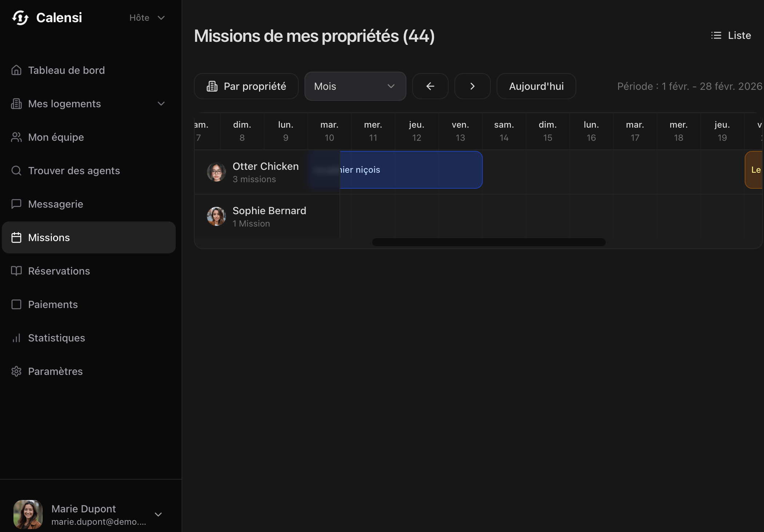Toggle Par propriété grouping button
The image size is (764, 532).
(246, 86)
